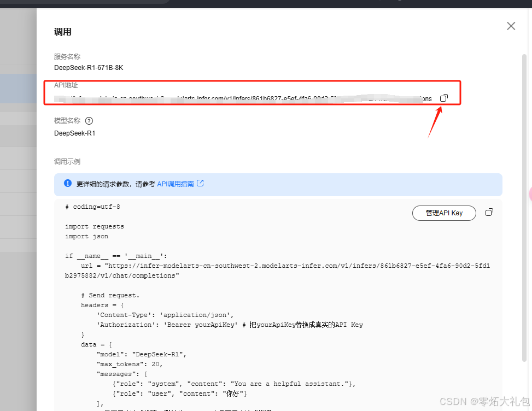
Task: Open the API调用指南 link
Action: pos(176,184)
